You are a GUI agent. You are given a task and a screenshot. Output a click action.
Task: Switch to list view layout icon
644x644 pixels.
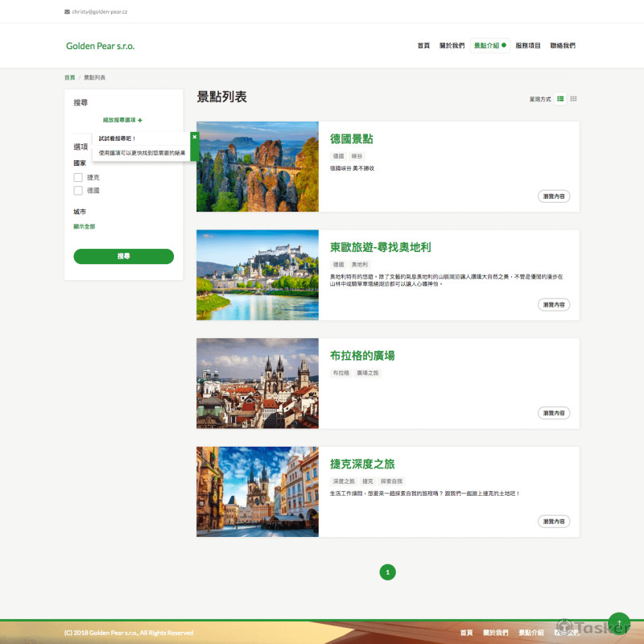click(560, 98)
